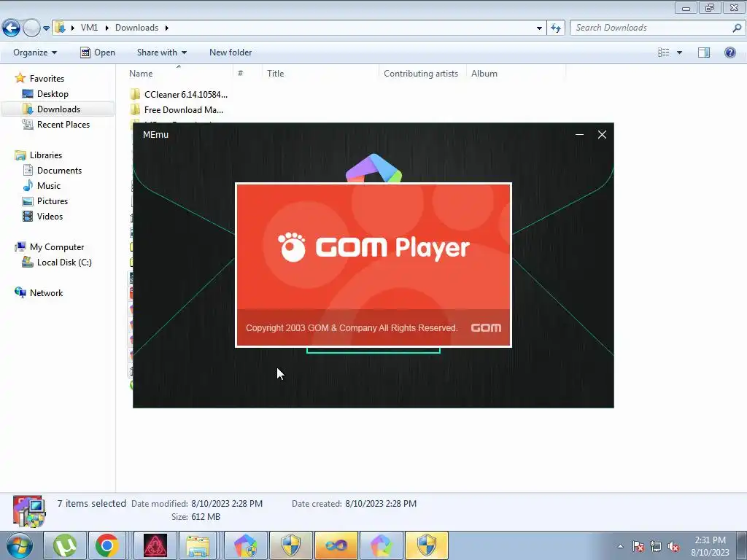This screenshot has height=560, width=747.
Task: Click the taskbar clock showing 2:31 PM
Action: coord(710,546)
